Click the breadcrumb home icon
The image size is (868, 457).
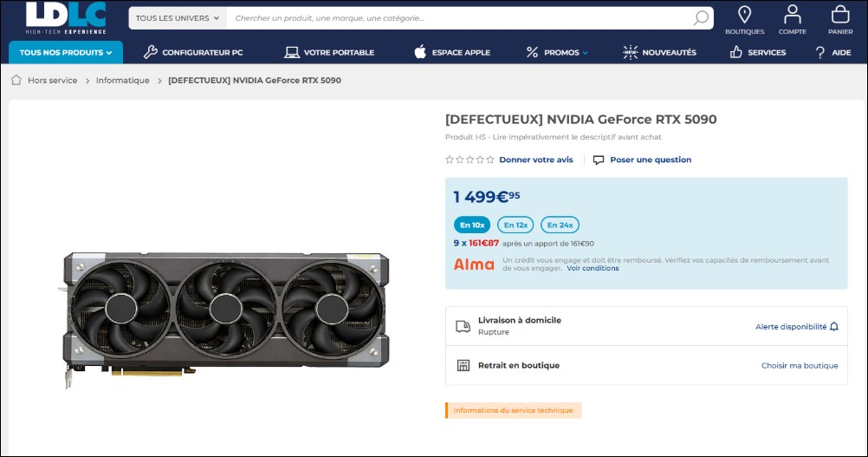(16, 80)
